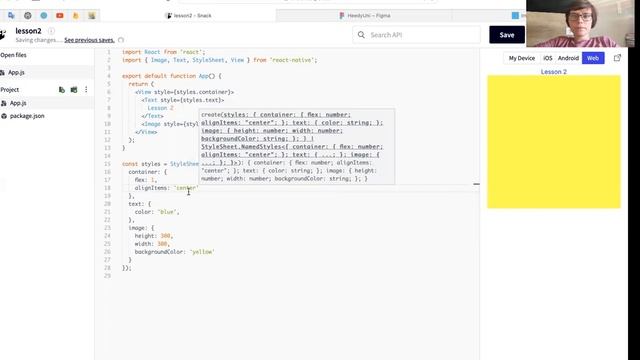This screenshot has height=360, width=640.
Task: Place cursor in alignItems 'center' value
Action: click(x=186, y=188)
